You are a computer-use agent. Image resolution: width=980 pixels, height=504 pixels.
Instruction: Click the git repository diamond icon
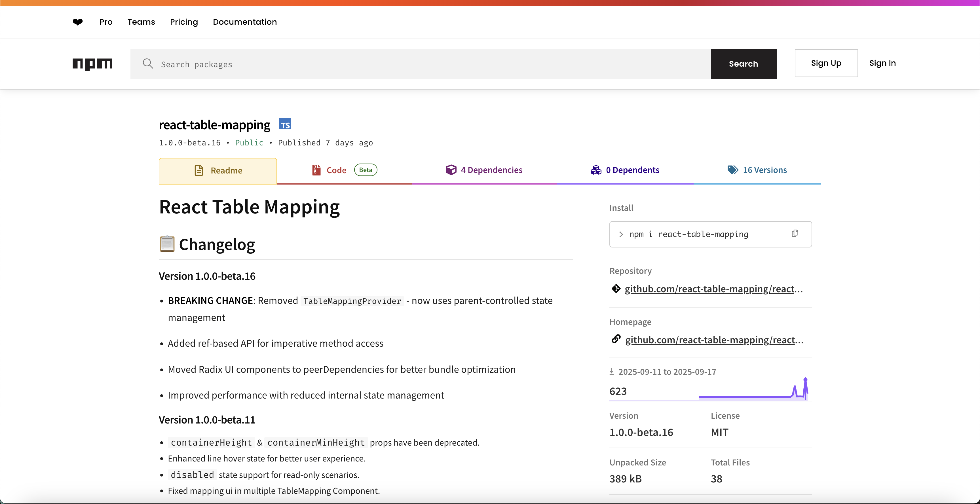[x=616, y=289]
